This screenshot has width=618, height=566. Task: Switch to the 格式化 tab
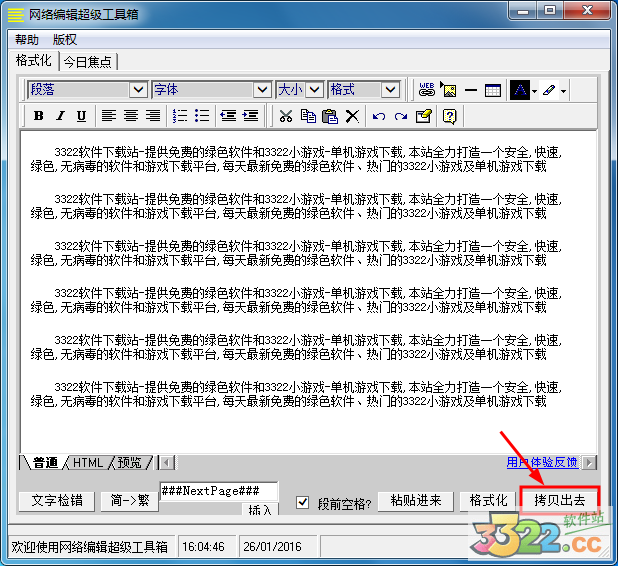(34, 60)
